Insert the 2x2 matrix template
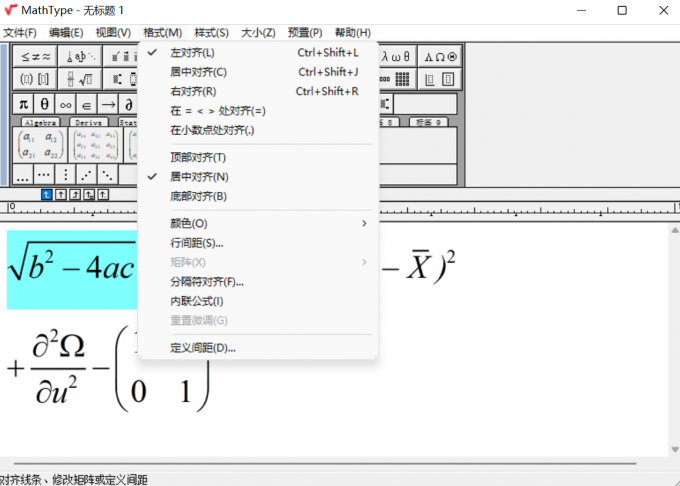Image resolution: width=680 pixels, height=486 pixels. [x=40, y=145]
